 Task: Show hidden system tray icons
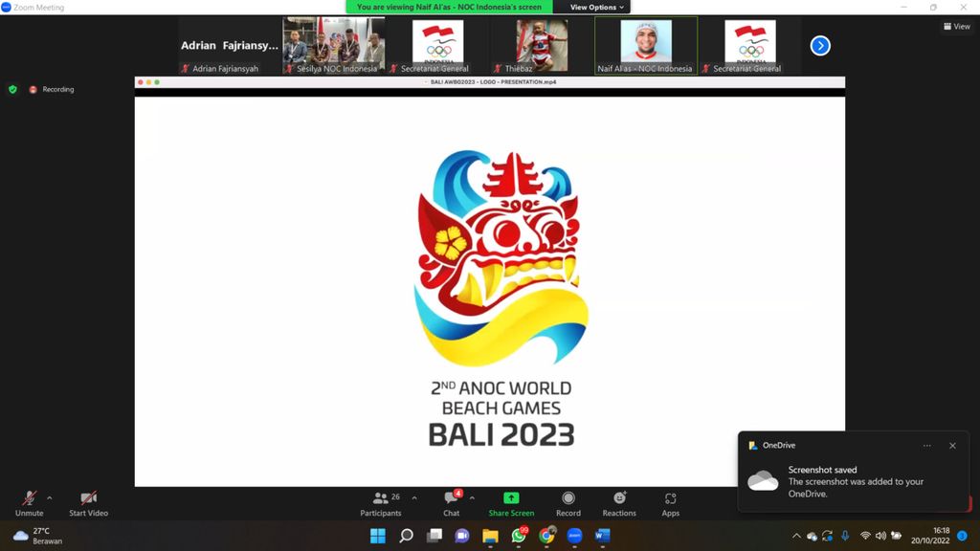(796, 536)
